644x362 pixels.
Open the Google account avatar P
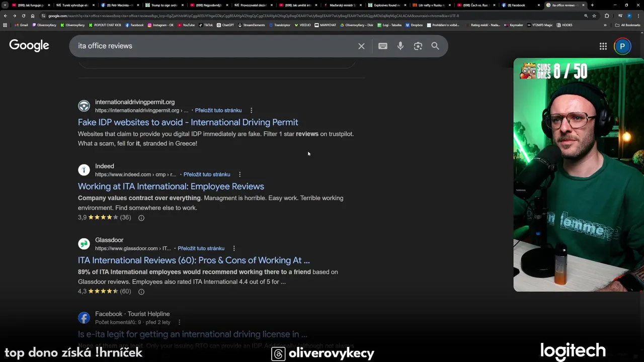622,46
